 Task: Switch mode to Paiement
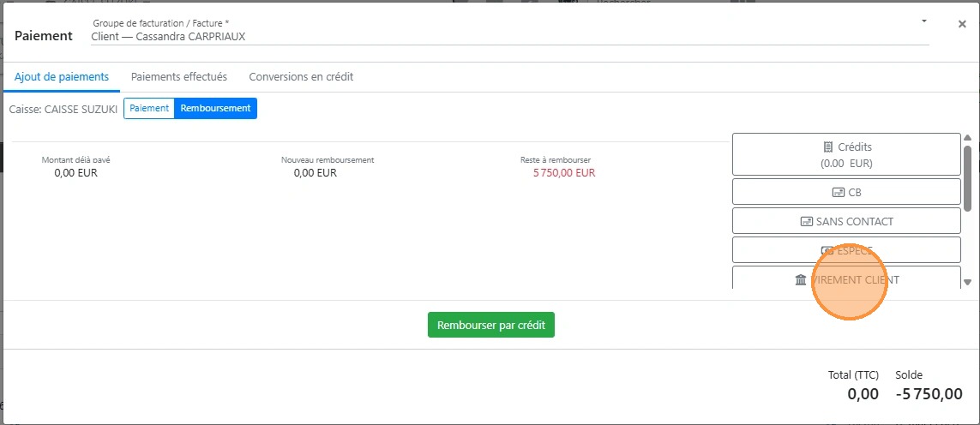(149, 109)
